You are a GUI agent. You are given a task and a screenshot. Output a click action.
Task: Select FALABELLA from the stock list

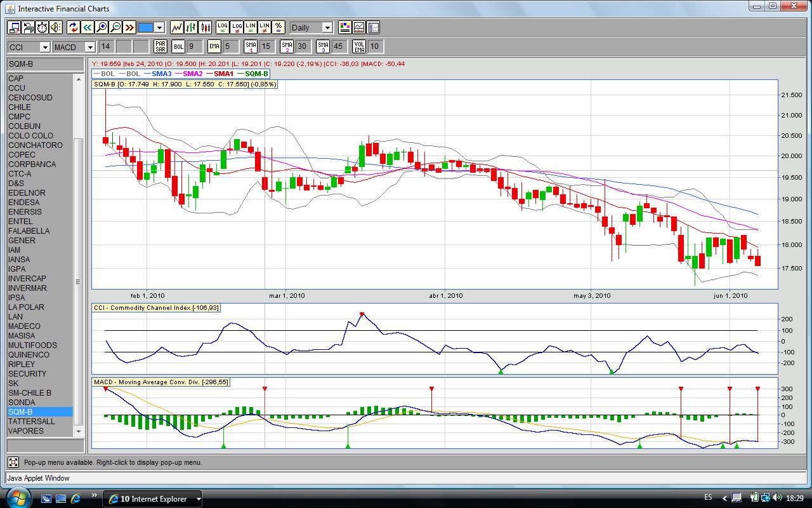29,231
